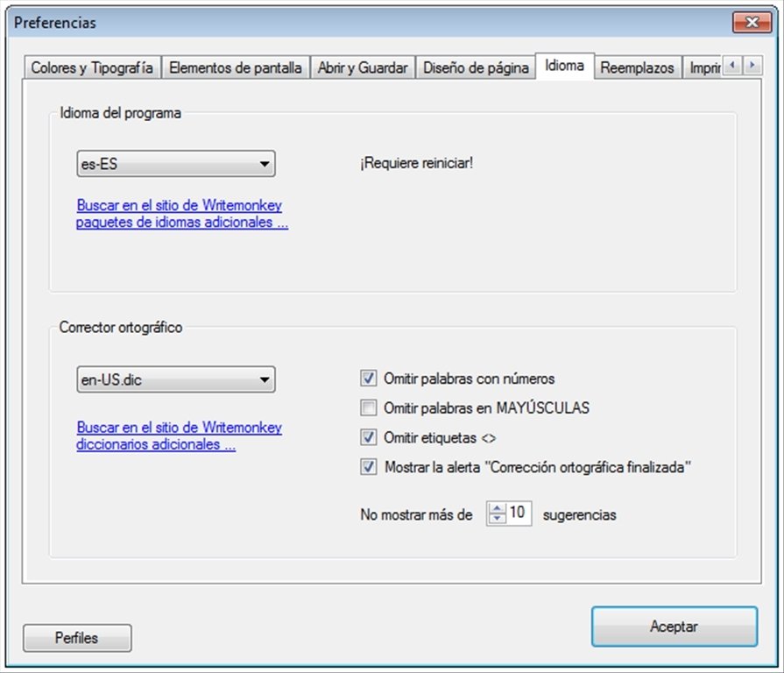This screenshot has height=673, width=784.
Task: Toggle 'Omitir etiquetas <>' checkbox
Action: pyautogui.click(x=369, y=437)
